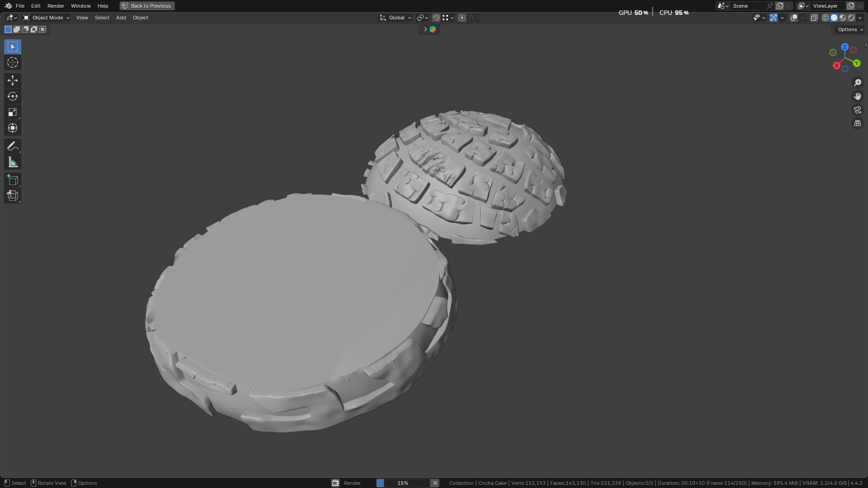868x488 pixels.
Task: Open the editor type dropdown
Action: click(x=11, y=18)
